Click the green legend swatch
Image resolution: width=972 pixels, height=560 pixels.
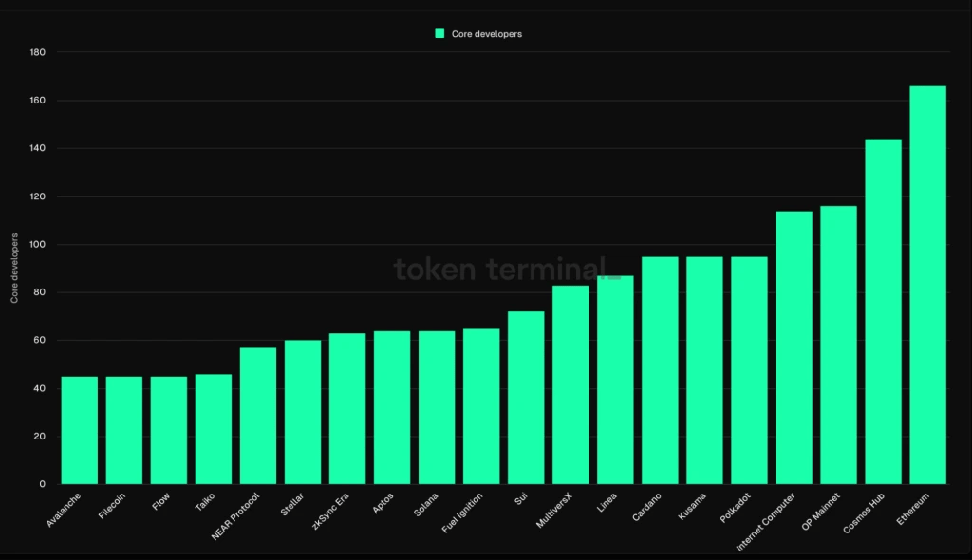pos(439,31)
